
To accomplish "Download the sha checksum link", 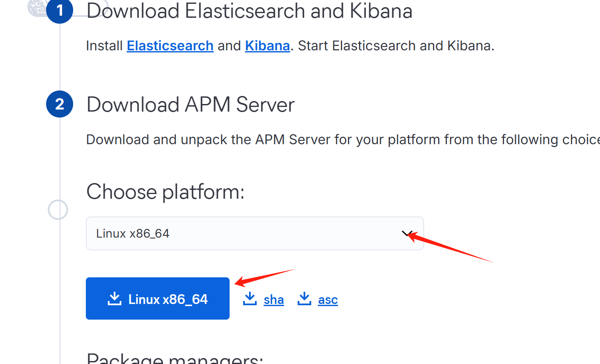I will (x=274, y=300).
